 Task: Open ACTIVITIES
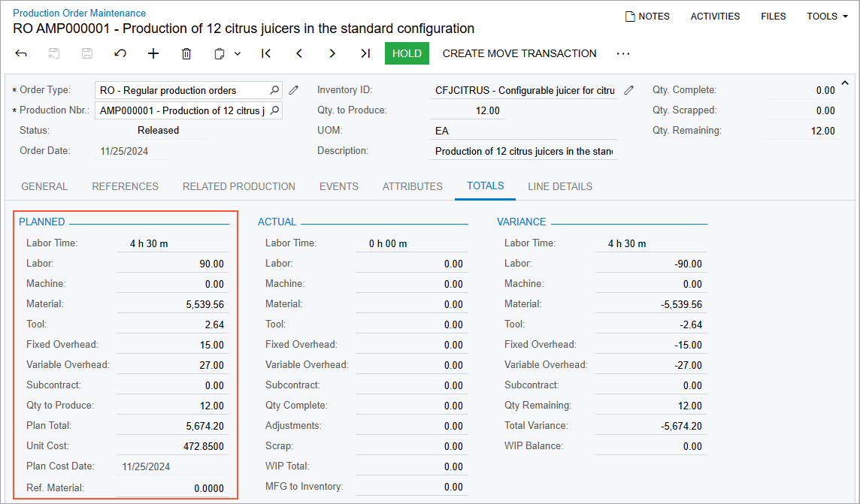pos(715,17)
